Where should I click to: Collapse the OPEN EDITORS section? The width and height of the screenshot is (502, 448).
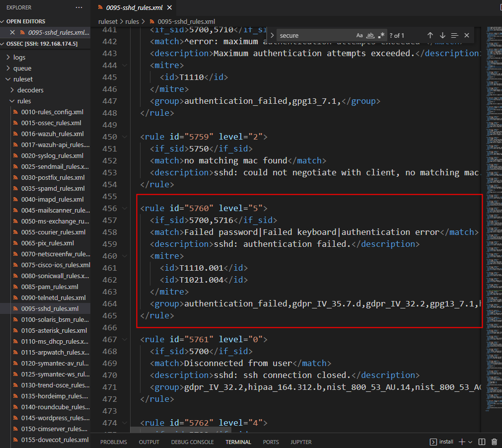pos(45,21)
